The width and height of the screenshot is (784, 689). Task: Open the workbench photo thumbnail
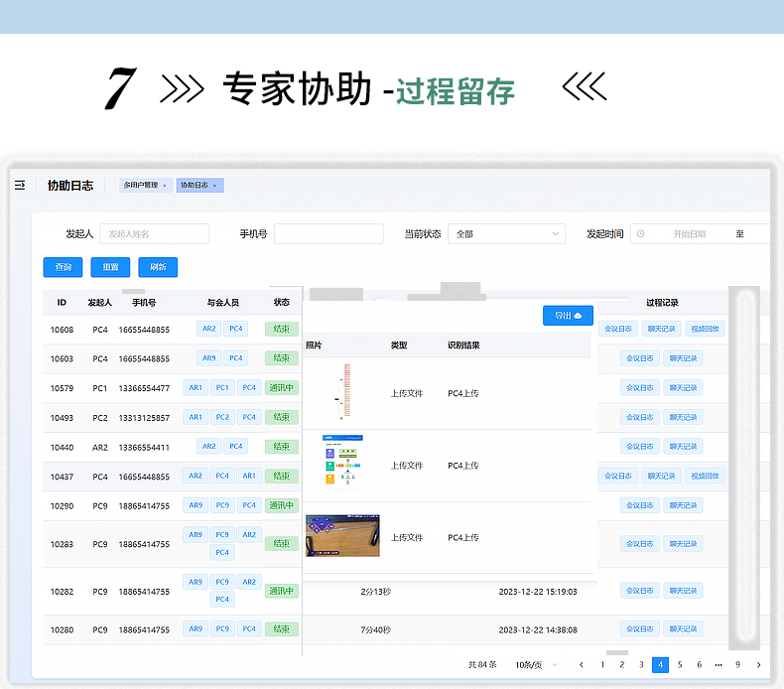click(342, 537)
